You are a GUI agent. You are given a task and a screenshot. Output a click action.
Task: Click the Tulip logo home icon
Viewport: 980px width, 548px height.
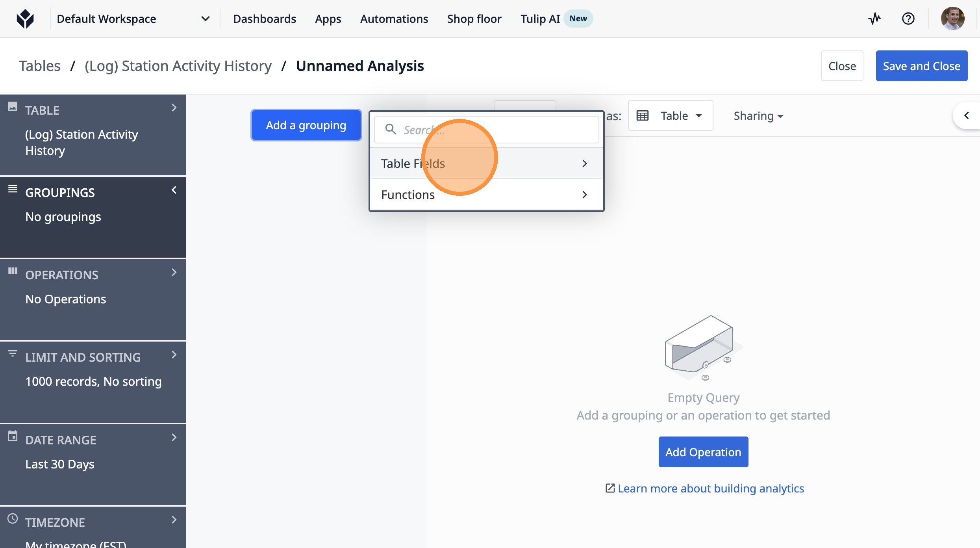point(25,19)
